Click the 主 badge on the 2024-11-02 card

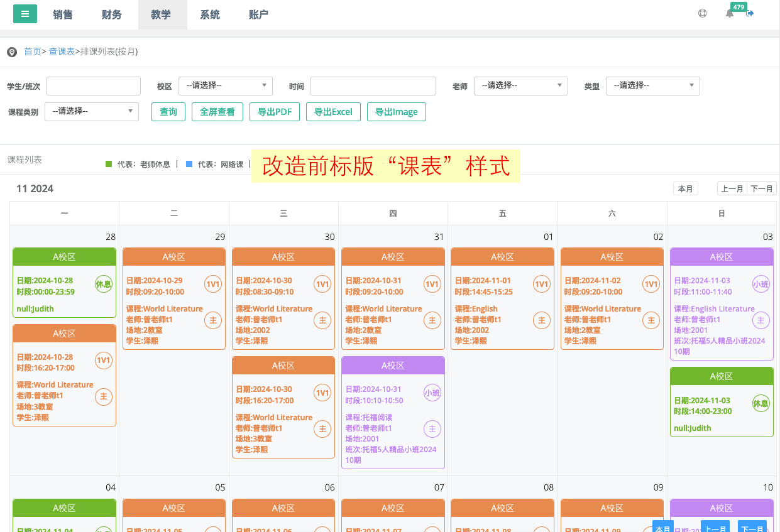tap(651, 320)
